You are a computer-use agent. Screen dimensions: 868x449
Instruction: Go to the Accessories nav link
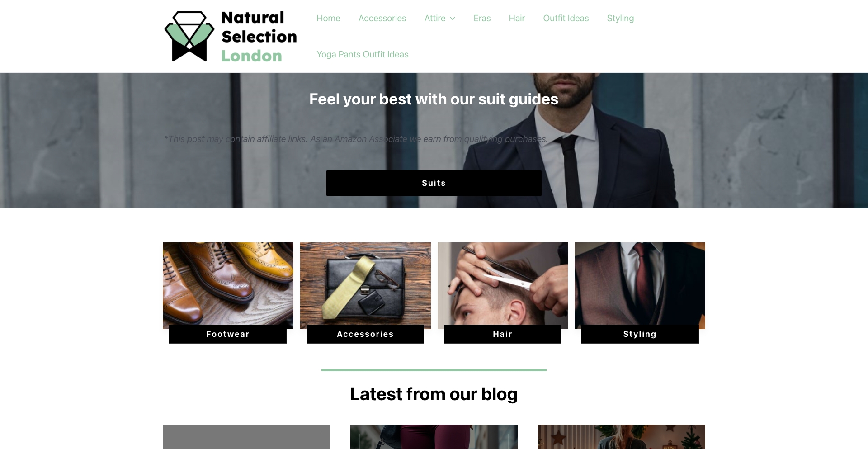click(382, 18)
